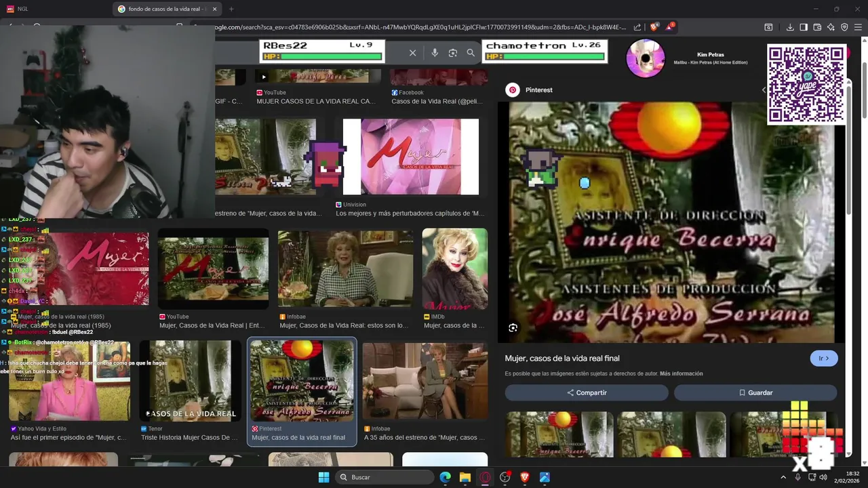Click the magnifier search submit icon
868x488 pixels.
tap(471, 53)
